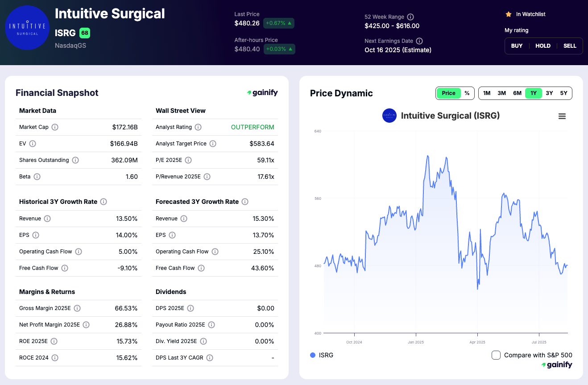Click gainify logo under price chart
The height and width of the screenshot is (385, 588).
556,365
